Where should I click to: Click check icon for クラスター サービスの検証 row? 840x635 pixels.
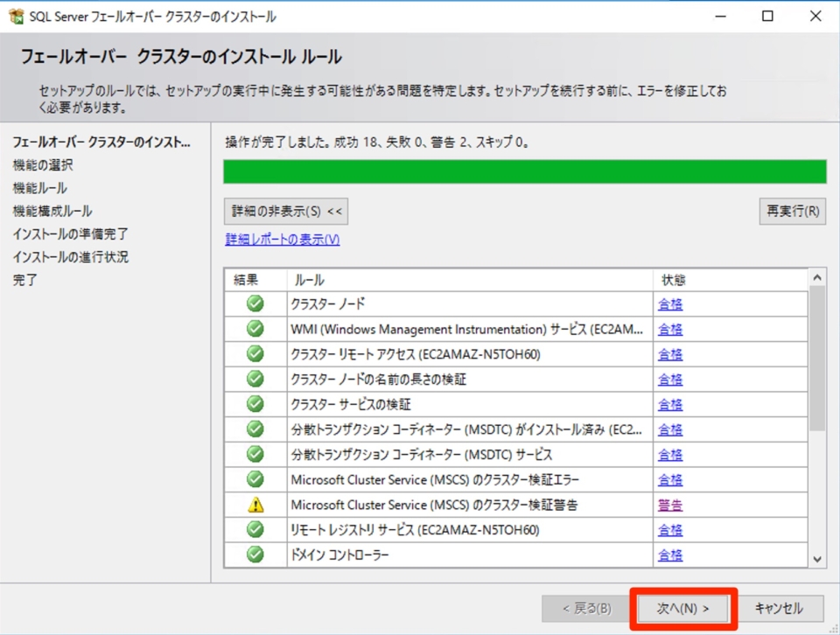(255, 404)
